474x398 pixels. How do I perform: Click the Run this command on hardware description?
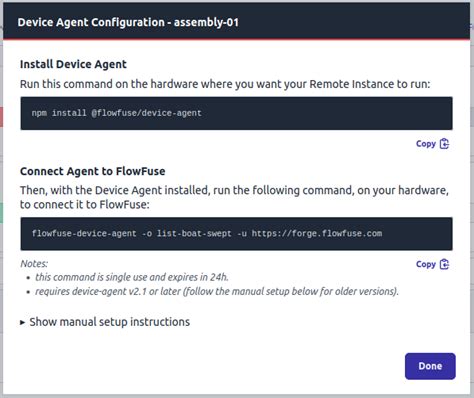click(225, 84)
